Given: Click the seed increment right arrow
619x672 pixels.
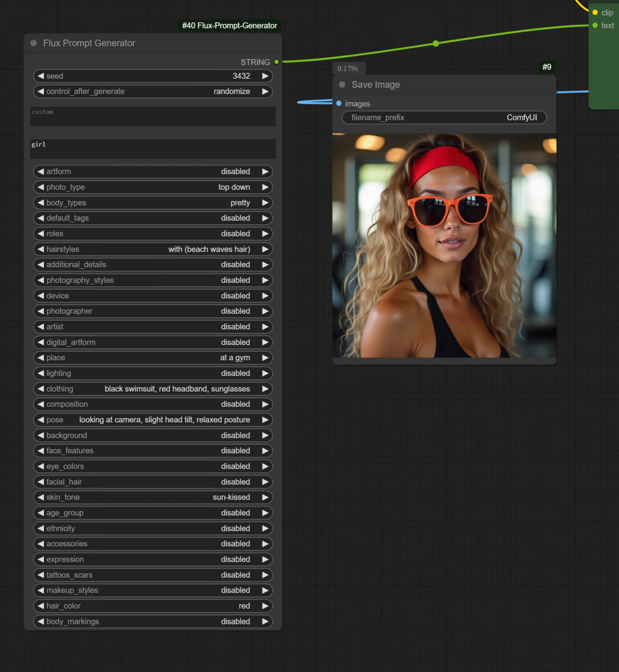Looking at the screenshot, I should (265, 76).
